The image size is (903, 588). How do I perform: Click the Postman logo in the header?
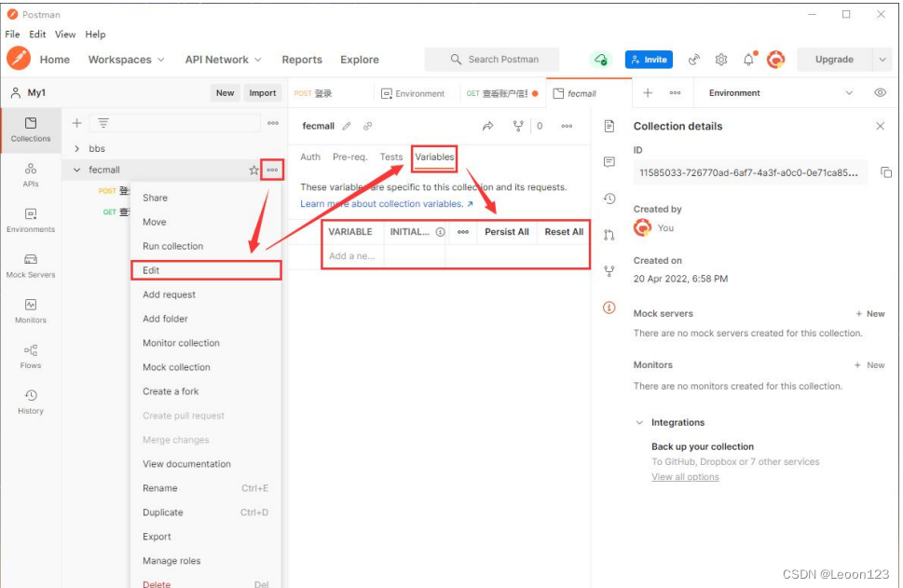[x=19, y=59]
